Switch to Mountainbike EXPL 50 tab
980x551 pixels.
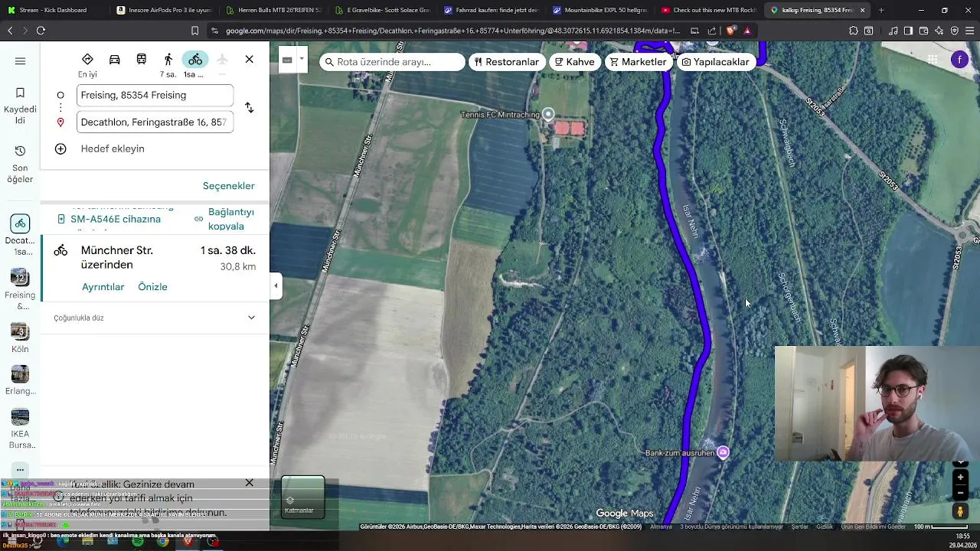click(599, 10)
